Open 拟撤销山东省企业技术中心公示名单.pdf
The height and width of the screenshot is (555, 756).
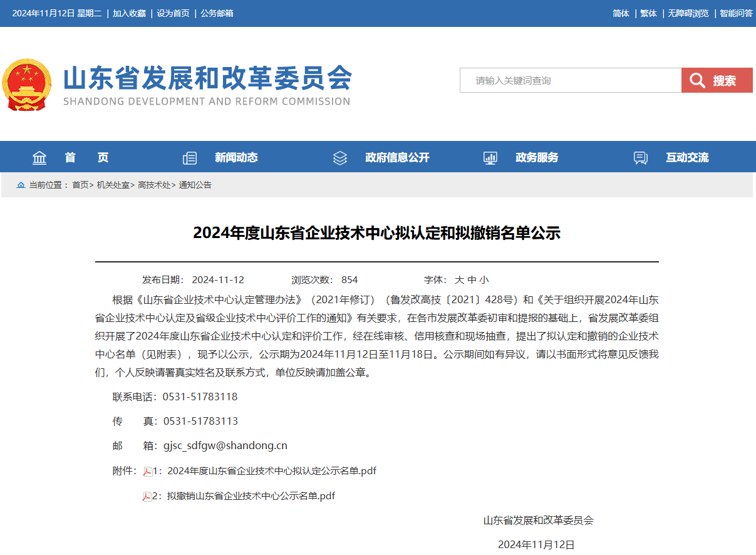click(x=251, y=496)
